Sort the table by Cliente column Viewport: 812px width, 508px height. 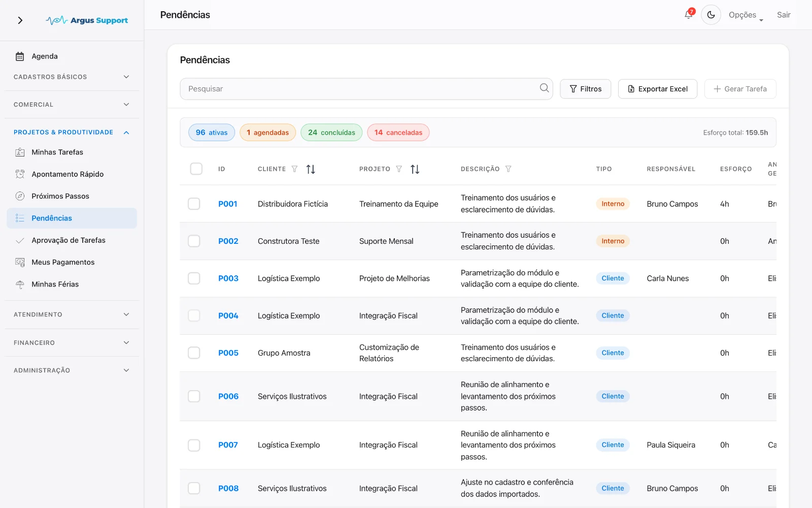pos(311,169)
